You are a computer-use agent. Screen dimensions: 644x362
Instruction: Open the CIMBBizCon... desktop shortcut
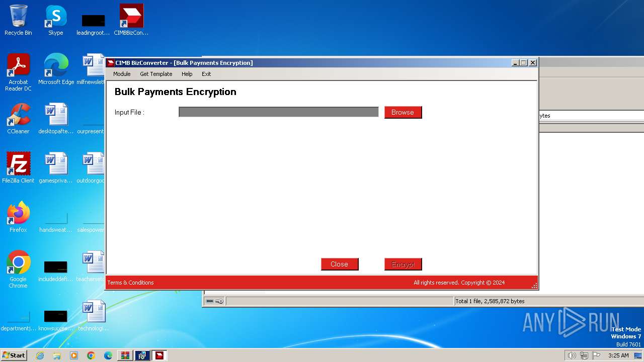pos(131,20)
